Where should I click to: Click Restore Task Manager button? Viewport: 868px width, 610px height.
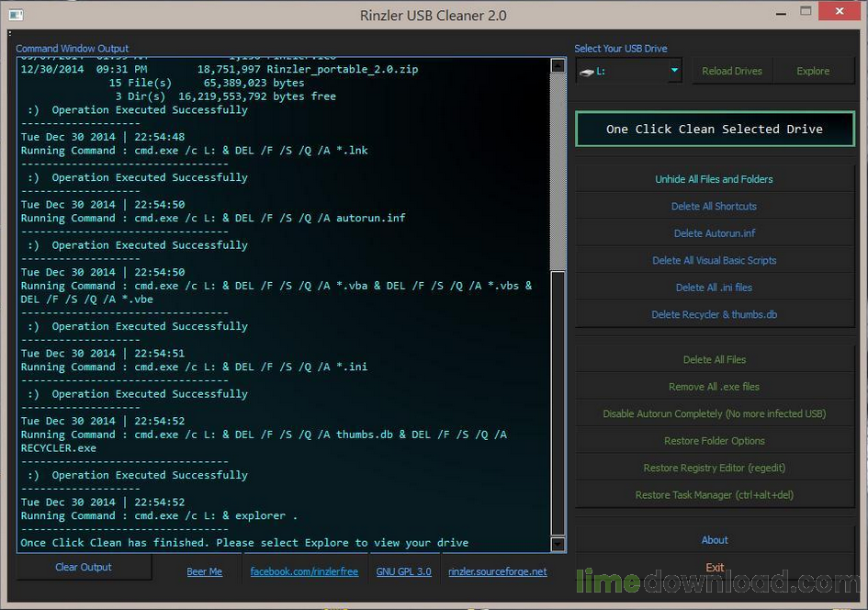714,495
